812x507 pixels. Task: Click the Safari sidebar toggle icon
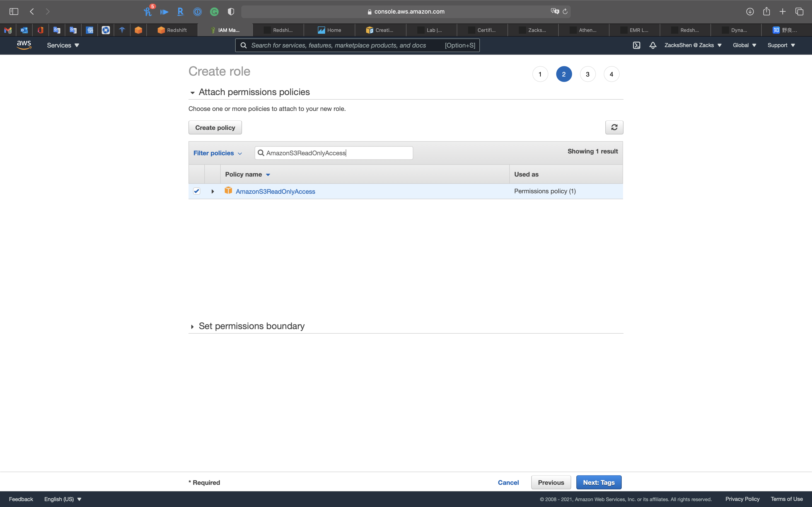coord(14,11)
